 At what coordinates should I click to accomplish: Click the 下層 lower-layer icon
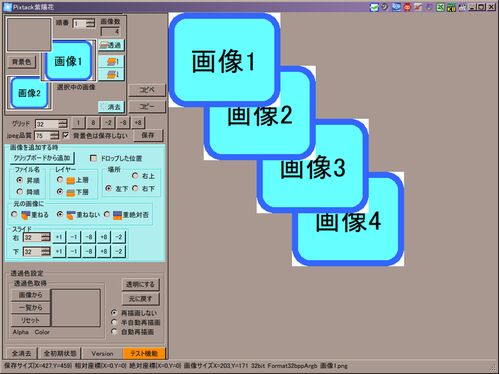pyautogui.click(x=70, y=192)
